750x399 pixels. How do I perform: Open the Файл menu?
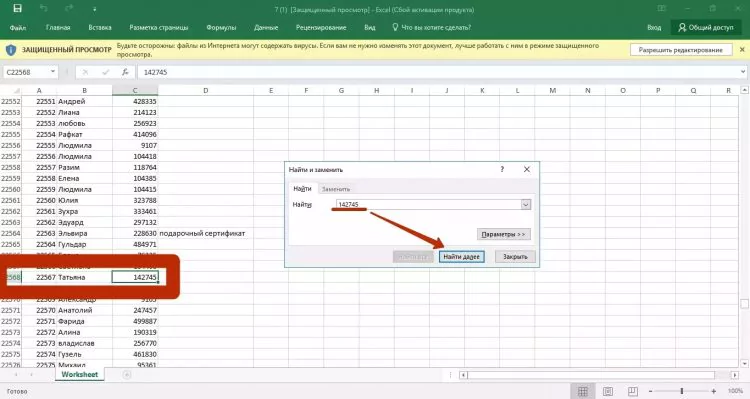[18, 28]
